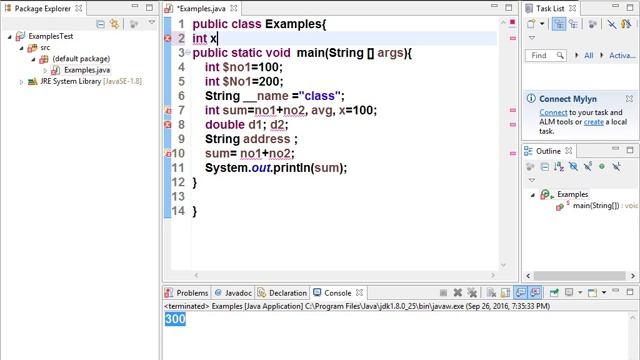Toggle Hide Non-Public Members in Outline

pyautogui.click(x=602, y=167)
